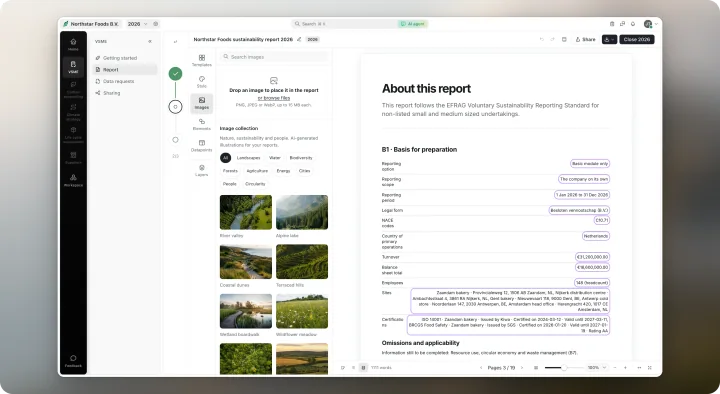Select the Wildflower meadow image thumbnail
Image resolution: width=720 pixels, height=394 pixels.
[302, 311]
